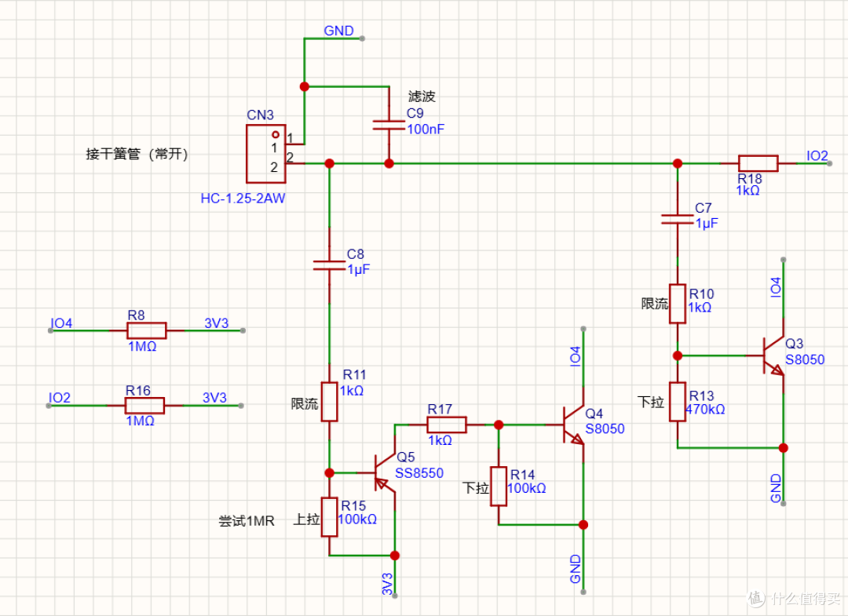Click the 上拉 annotation near R15
Screen dimensions: 848x616
(307, 519)
